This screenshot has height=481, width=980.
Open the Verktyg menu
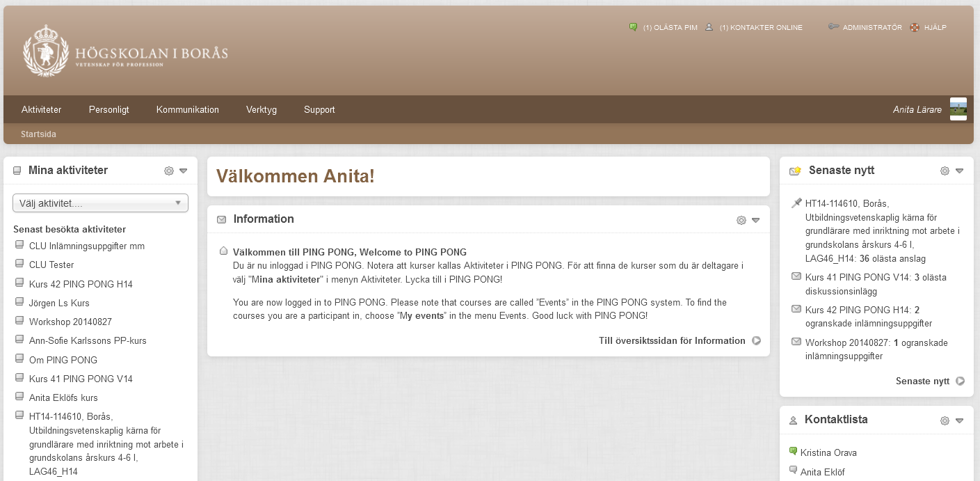[x=262, y=109]
